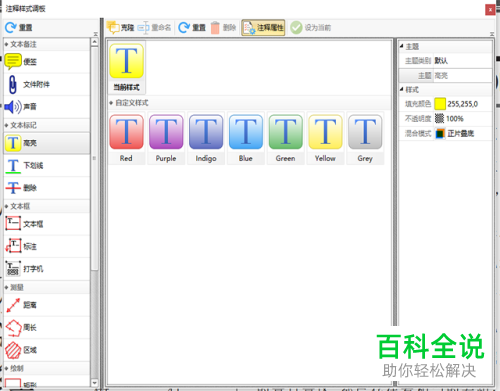Viewport: 500px width, 391px height.
Task: Select the 声音 speaker tool
Action: [x=47, y=107]
